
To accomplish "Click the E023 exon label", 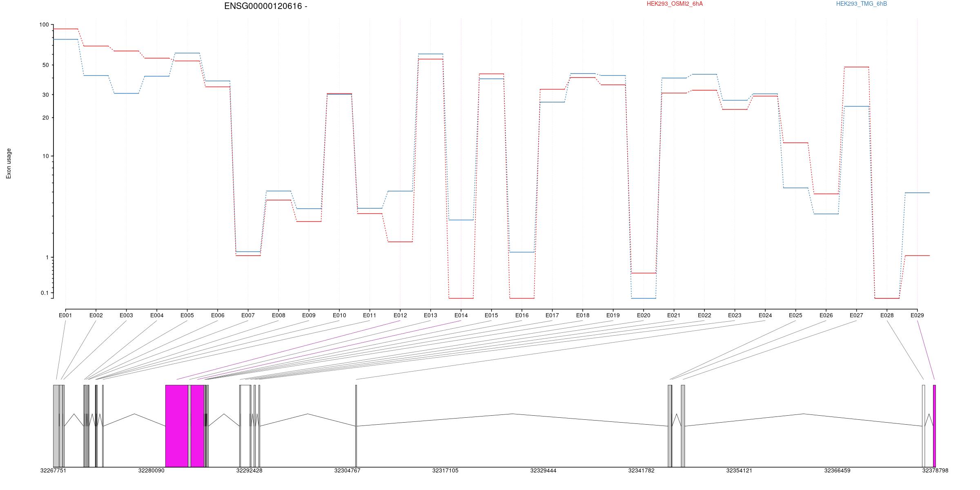I will tap(735, 315).
